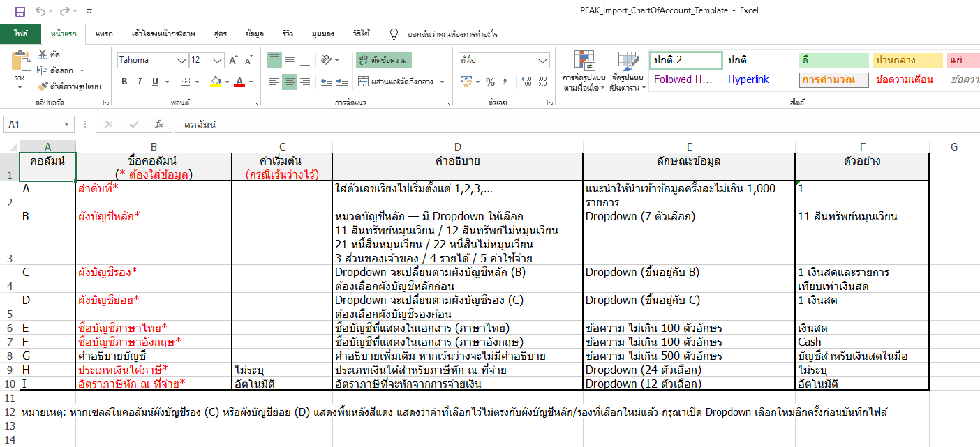Apply the ปานกลาง (Neutral) cell style
Image resolution: width=980 pixels, height=447 pixels.
pos(907,61)
